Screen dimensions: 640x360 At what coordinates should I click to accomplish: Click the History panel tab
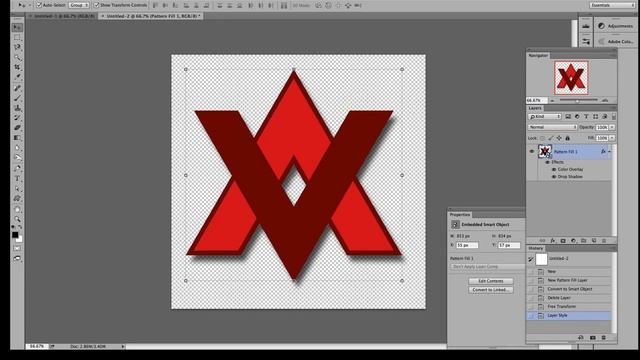pos(536,248)
